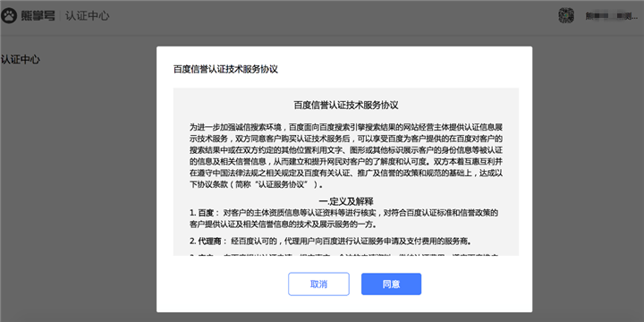This screenshot has height=322, width=644.
Task: Click the 取消 button
Action: [x=318, y=284]
